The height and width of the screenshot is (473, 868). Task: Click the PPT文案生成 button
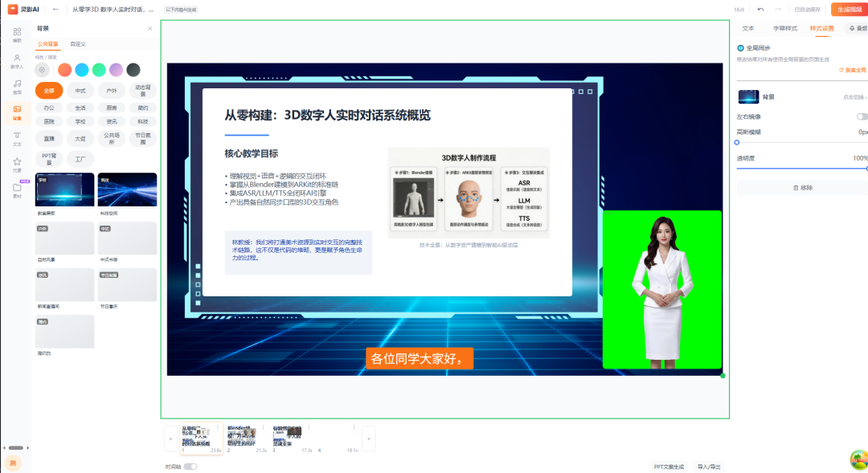coord(669,467)
